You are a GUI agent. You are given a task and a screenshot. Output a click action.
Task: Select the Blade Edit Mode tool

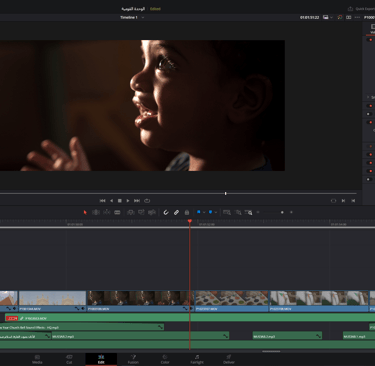tap(117, 212)
